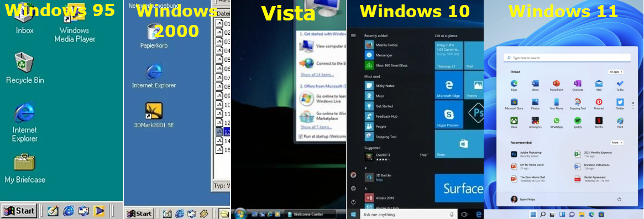644x219 pixels.
Task: Expand the Windows 10 Start hamburger menu
Action: [x=353, y=36]
